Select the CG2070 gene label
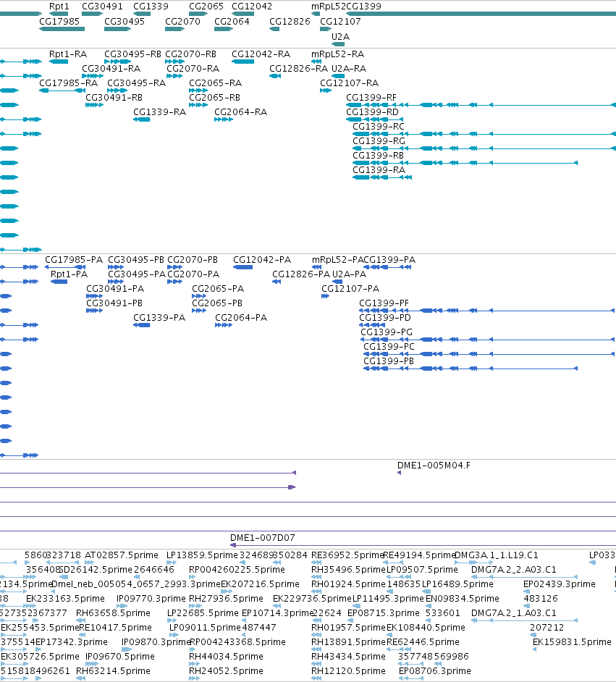Image resolution: width=616 pixels, height=682 pixels. (183, 21)
